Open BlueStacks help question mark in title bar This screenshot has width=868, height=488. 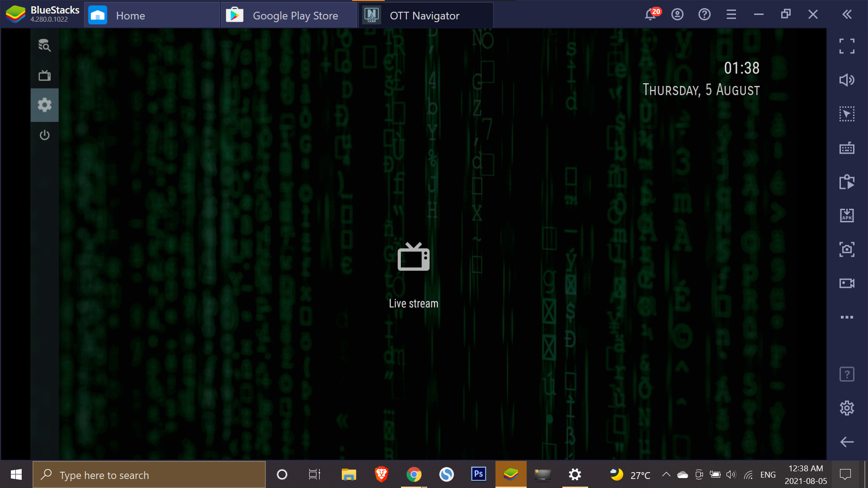704,14
